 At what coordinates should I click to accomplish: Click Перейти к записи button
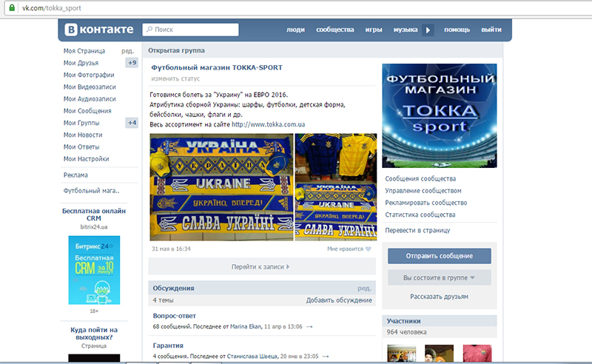[x=262, y=266]
